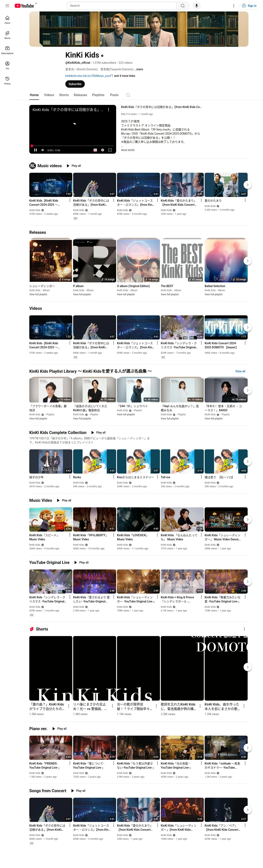Open featured player settings gear
Viewport: 263px width, 868px height.
tap(103, 150)
